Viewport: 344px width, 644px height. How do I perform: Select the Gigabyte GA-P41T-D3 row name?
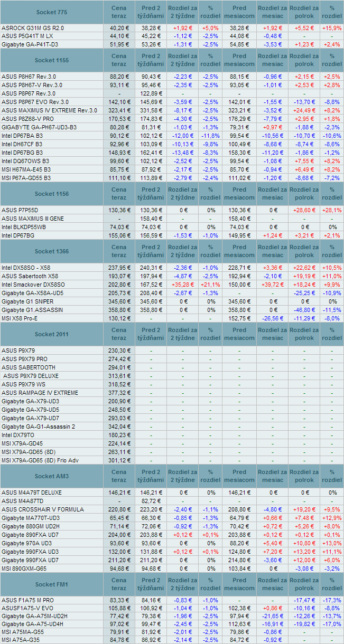coord(30,44)
